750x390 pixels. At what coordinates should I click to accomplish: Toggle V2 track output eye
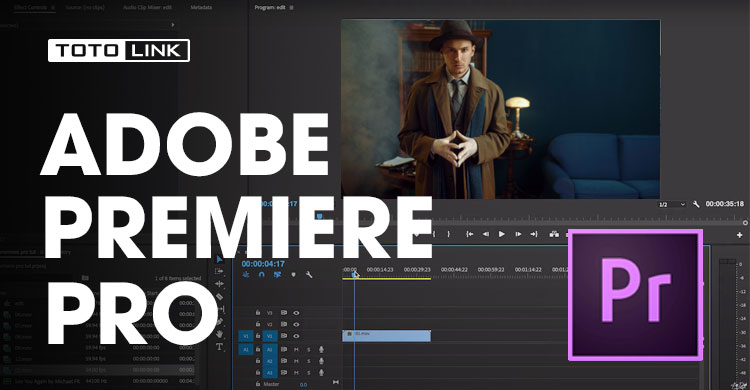pos(296,324)
